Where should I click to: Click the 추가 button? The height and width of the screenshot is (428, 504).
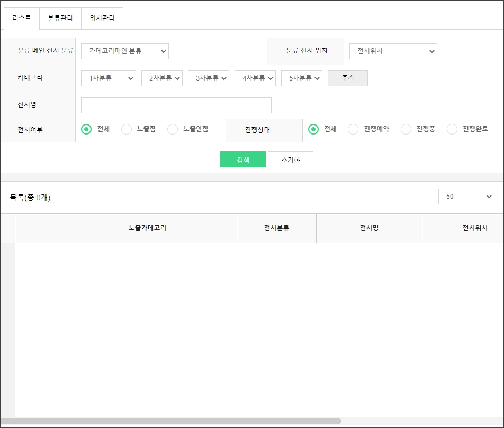coord(348,78)
